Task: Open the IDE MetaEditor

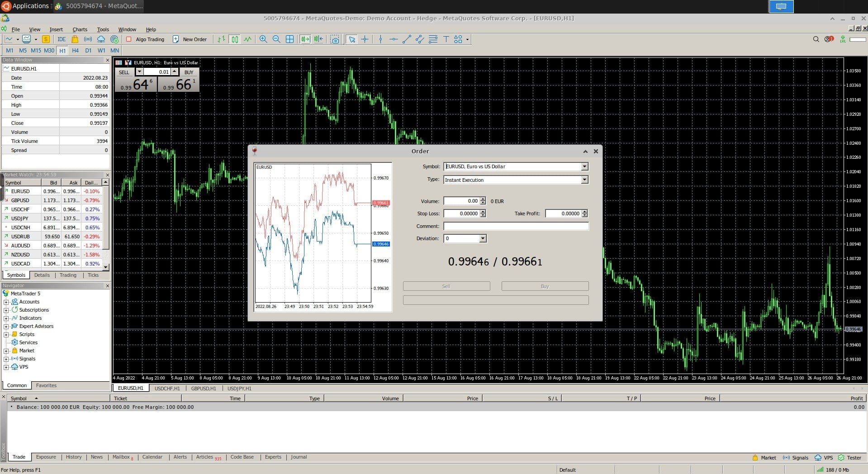Action: (62, 39)
